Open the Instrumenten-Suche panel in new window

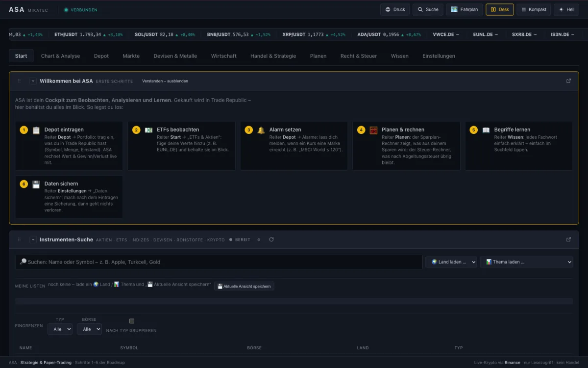[568, 239]
